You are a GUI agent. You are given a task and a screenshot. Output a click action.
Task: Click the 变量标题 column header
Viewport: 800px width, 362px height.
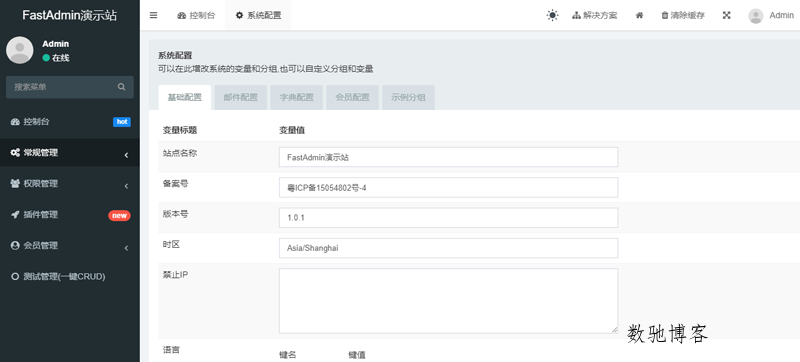click(180, 131)
